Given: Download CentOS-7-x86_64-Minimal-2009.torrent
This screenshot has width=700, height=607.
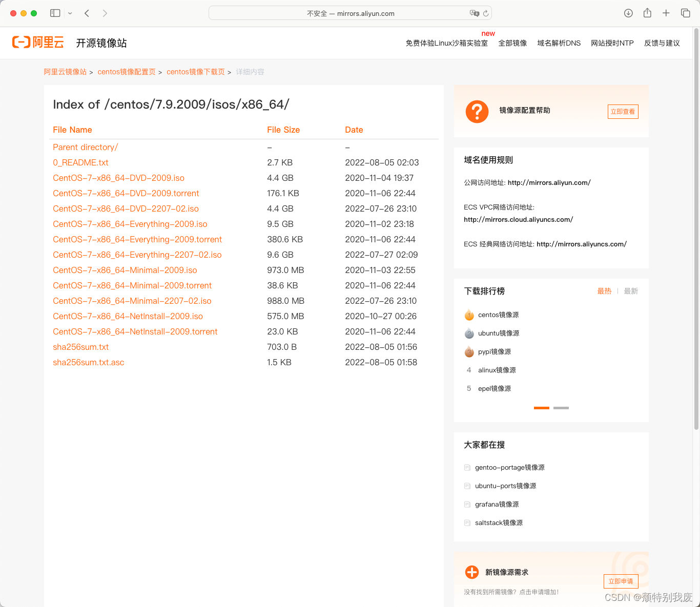Looking at the screenshot, I should point(132,285).
